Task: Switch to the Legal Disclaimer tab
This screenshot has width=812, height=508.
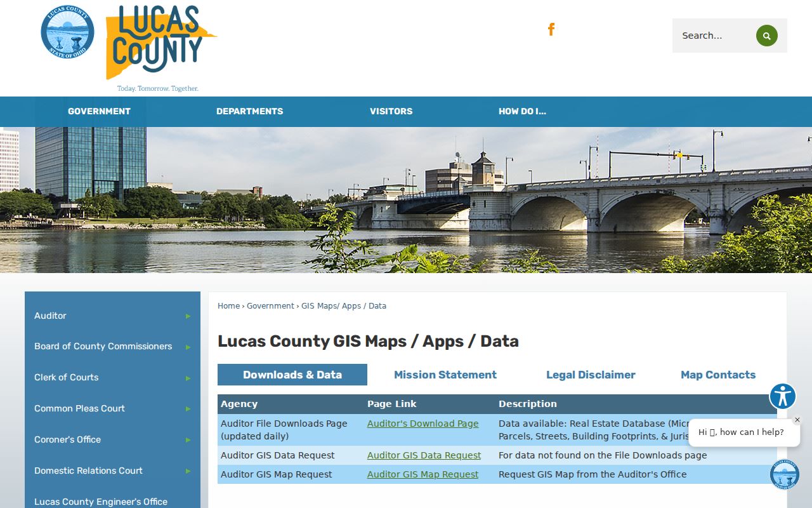Action: (591, 375)
